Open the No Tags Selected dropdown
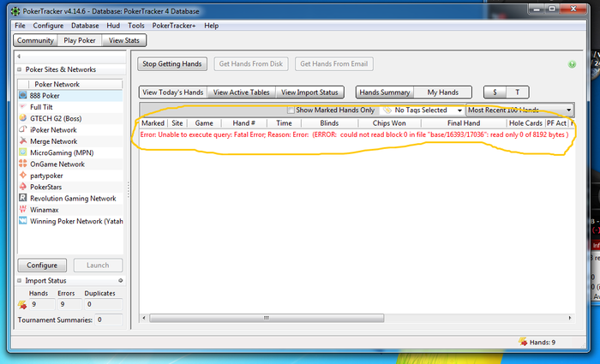The width and height of the screenshot is (600, 364). [423, 110]
